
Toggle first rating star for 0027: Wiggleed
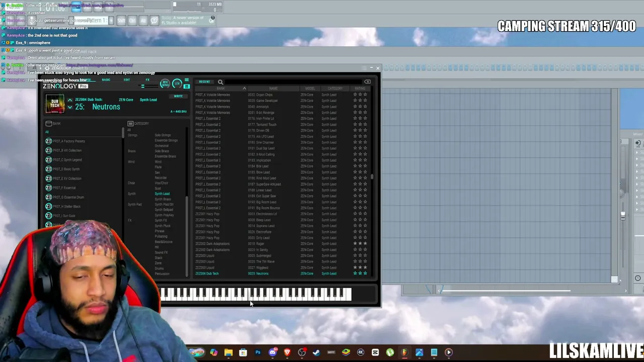coord(355,267)
